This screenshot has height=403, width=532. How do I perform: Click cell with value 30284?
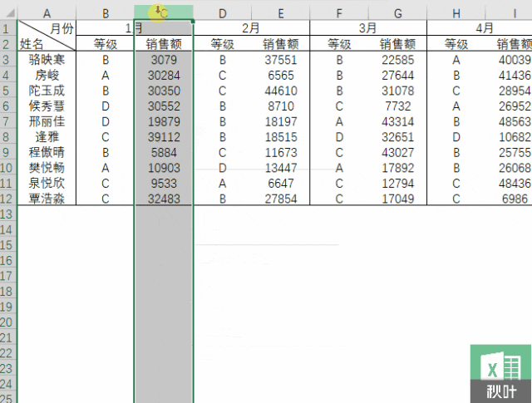coord(164,75)
